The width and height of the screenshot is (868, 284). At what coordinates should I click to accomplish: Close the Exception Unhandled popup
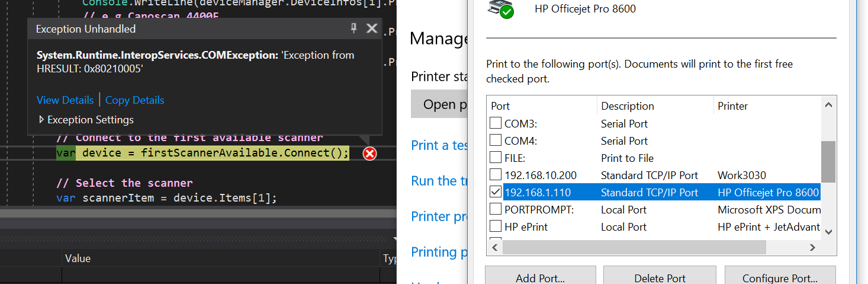coord(372,28)
